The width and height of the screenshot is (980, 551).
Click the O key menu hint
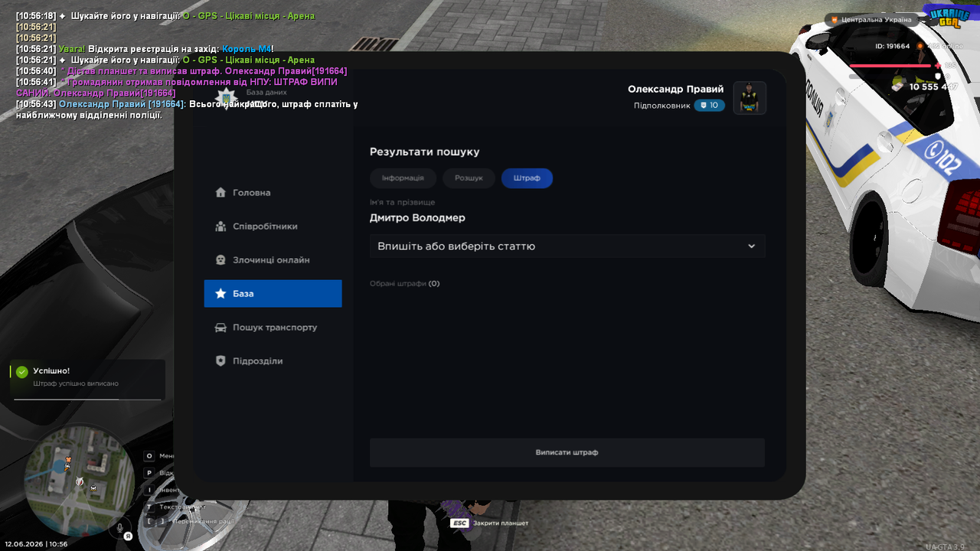tap(149, 455)
